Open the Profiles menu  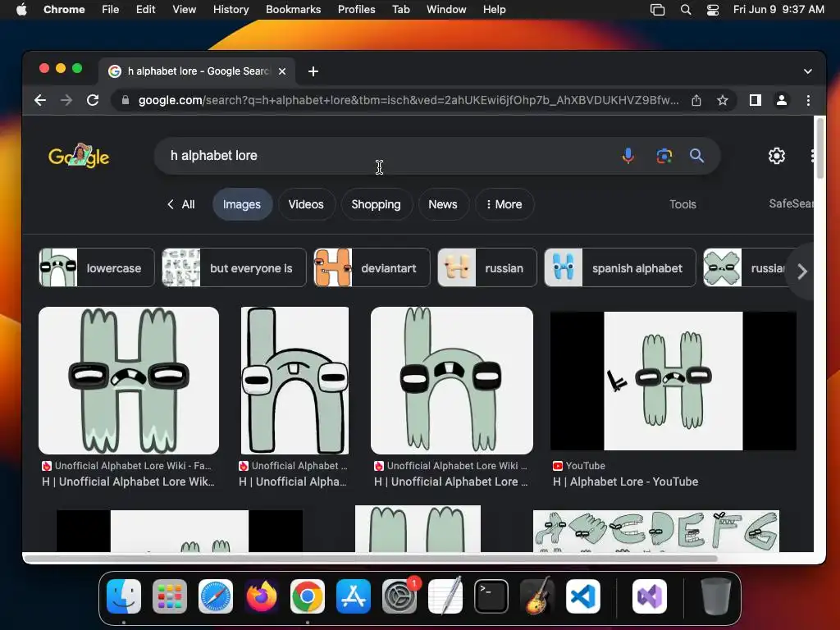[356, 10]
